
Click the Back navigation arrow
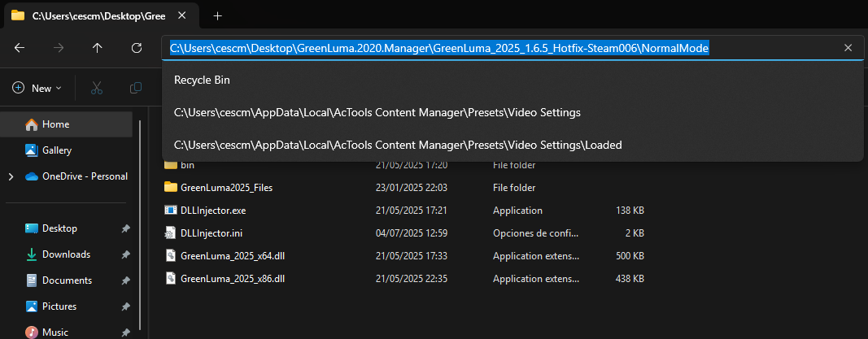click(x=20, y=48)
